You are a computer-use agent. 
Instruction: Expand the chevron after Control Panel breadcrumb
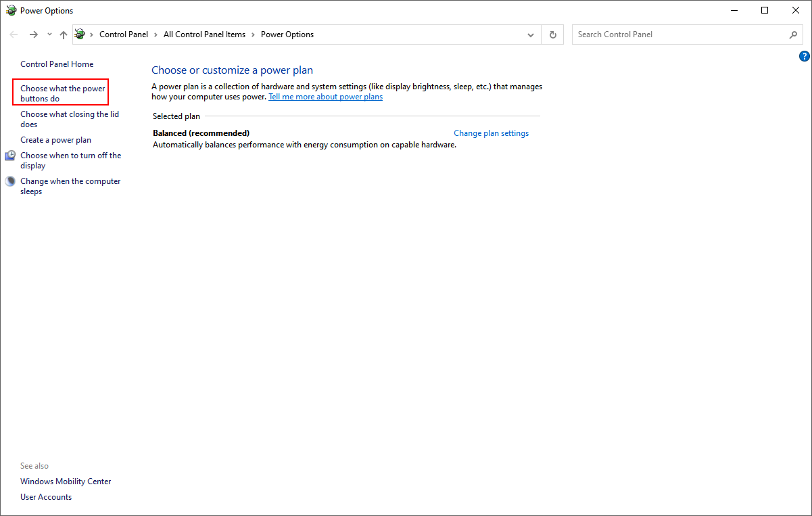pos(156,34)
